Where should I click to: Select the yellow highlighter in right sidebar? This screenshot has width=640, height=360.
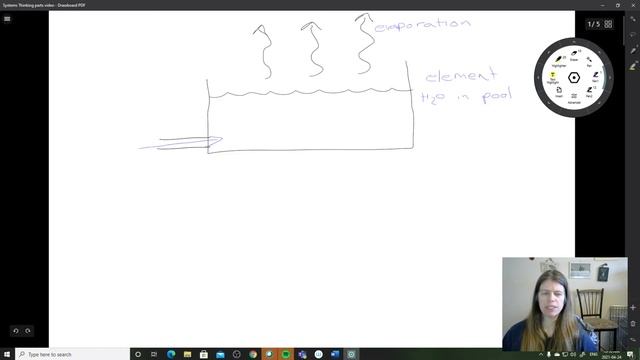coord(633,66)
